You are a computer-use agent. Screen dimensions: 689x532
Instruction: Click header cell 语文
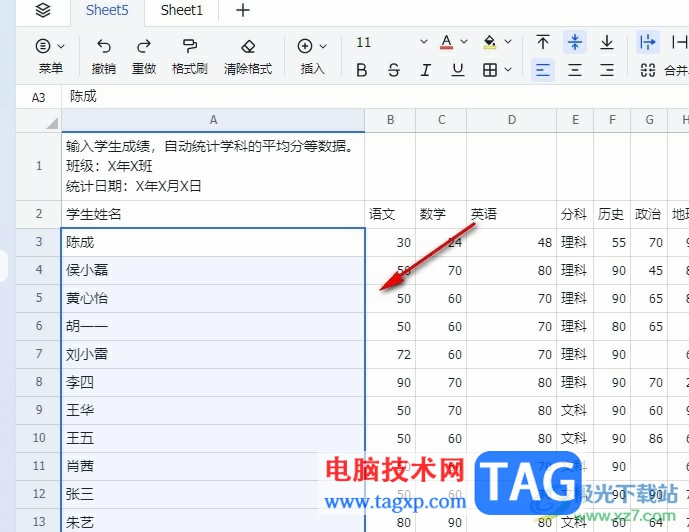[390, 214]
